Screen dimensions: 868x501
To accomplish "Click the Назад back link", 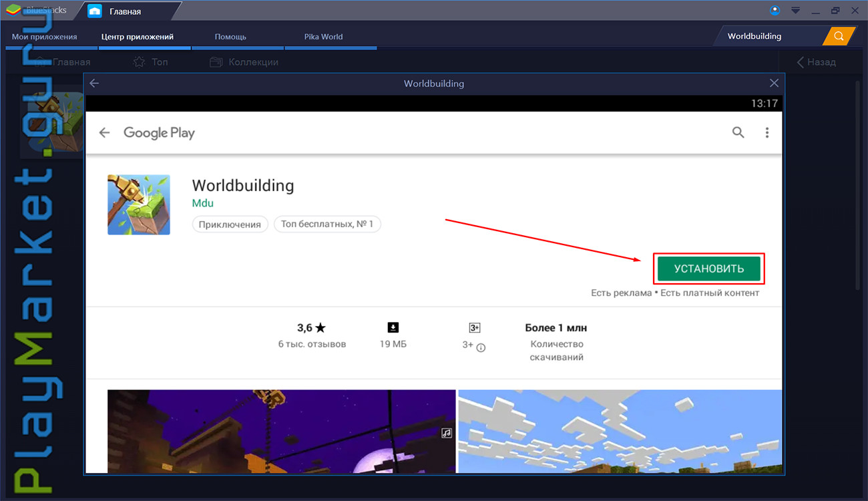I will [x=816, y=62].
